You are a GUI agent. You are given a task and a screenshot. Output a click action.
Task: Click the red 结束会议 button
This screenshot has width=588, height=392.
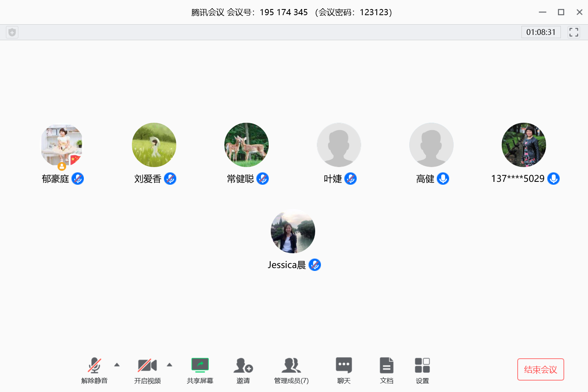pyautogui.click(x=541, y=369)
